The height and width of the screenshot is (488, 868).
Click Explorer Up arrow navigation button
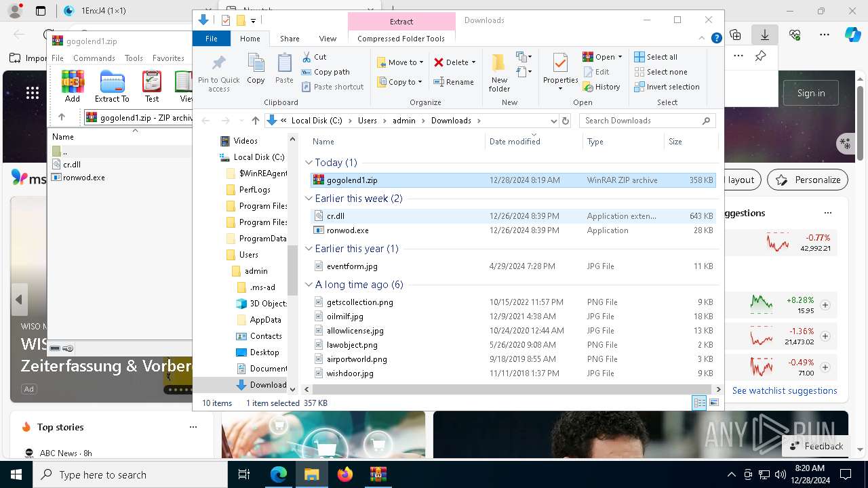coord(255,121)
